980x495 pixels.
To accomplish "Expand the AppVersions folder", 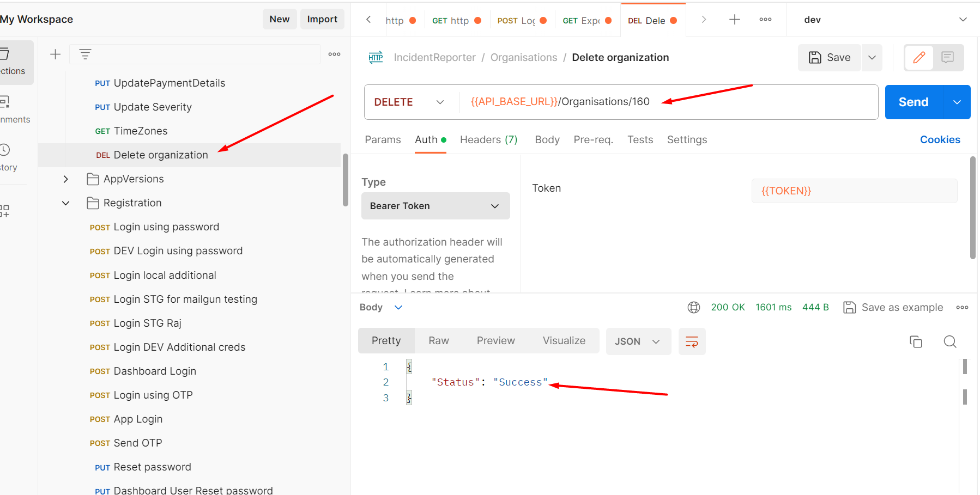I will click(x=65, y=179).
